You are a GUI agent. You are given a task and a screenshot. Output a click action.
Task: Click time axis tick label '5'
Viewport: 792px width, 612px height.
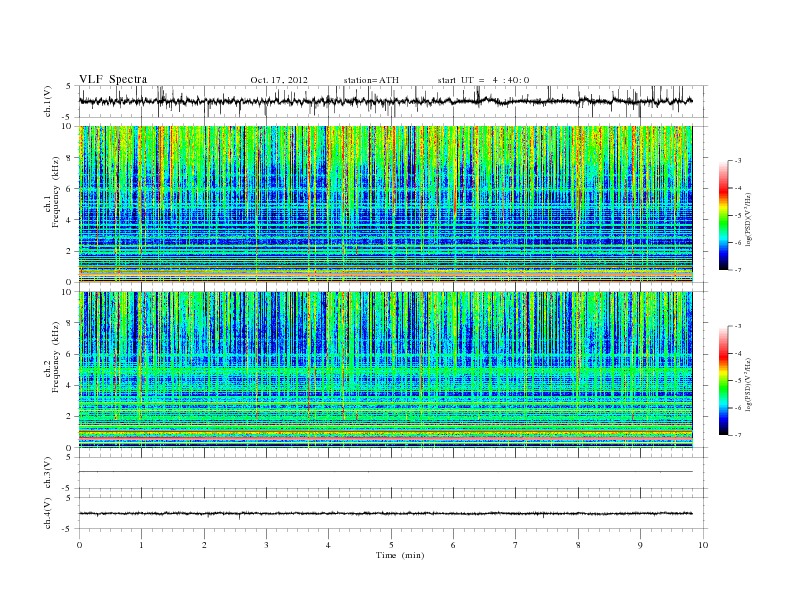point(391,545)
